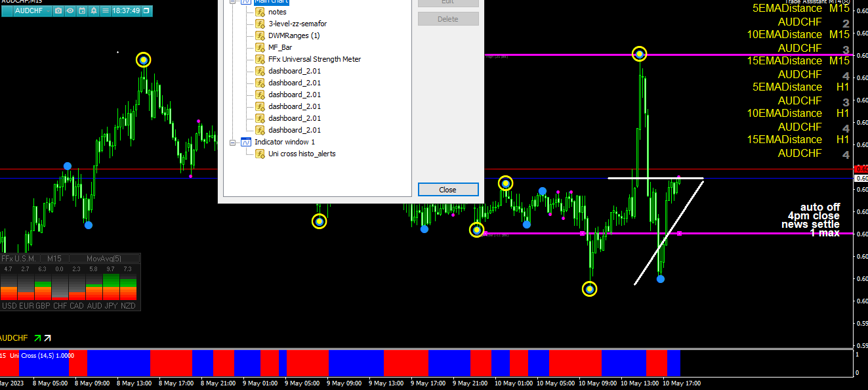868x390 pixels.
Task: Collapse the Main chart tree node
Action: click(x=232, y=2)
